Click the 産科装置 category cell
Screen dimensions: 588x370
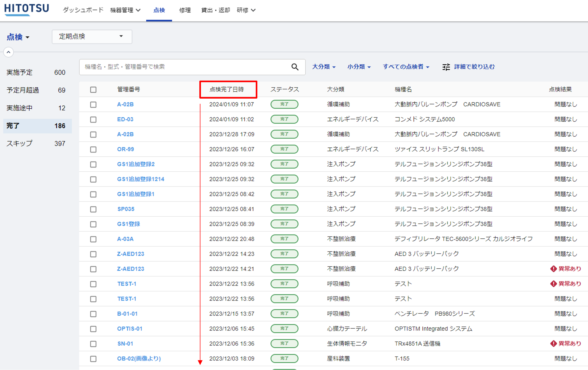[x=338, y=359]
